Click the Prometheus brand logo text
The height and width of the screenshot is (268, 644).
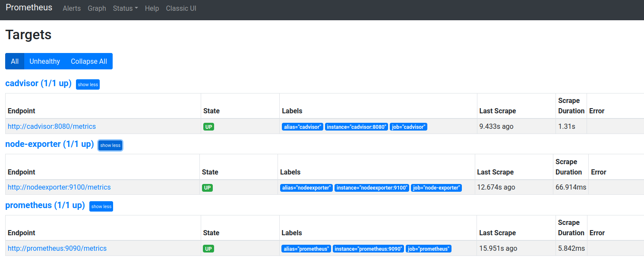29,8
